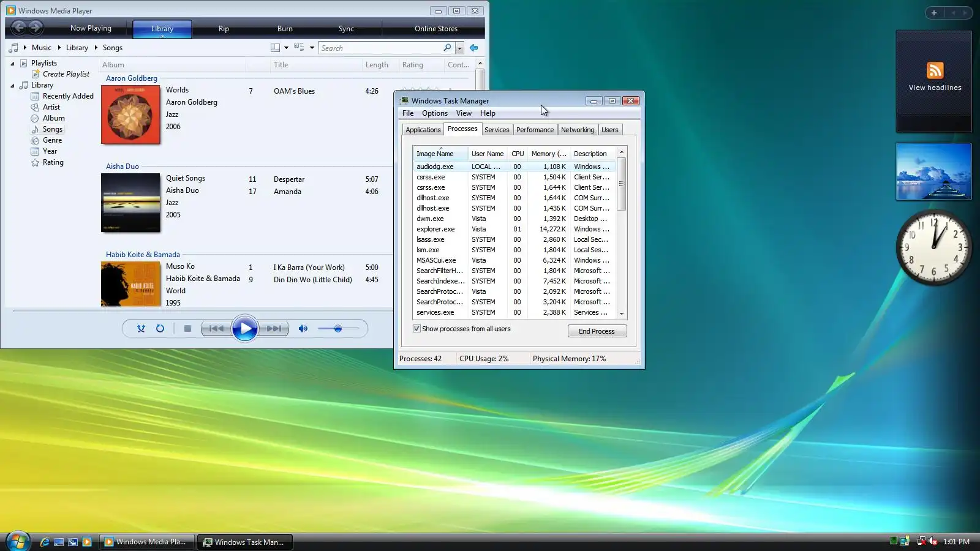
Task: Collapse the Playlists tree node
Action: point(12,63)
